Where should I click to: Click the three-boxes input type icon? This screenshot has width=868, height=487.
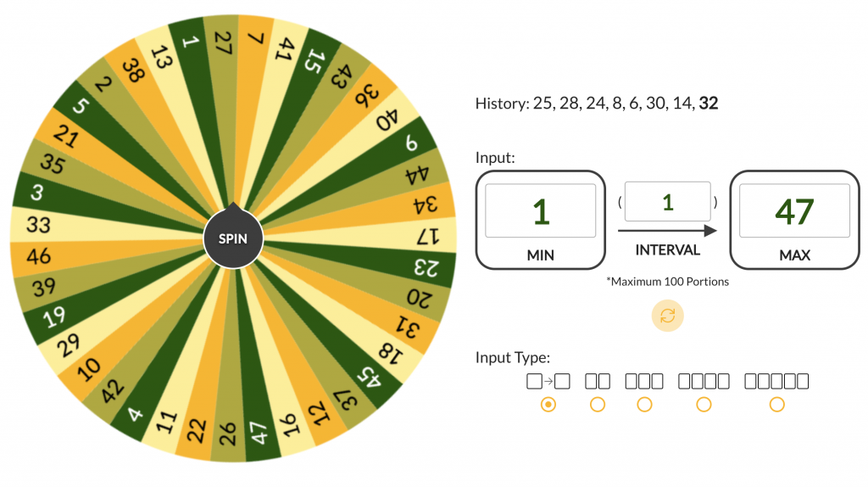644,382
